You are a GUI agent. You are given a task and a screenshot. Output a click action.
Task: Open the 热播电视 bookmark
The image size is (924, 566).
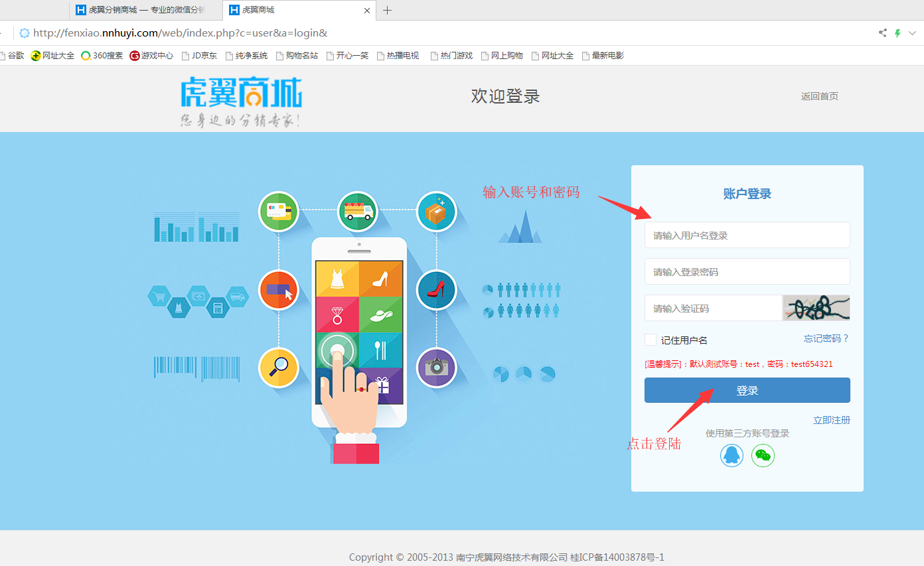click(398, 56)
